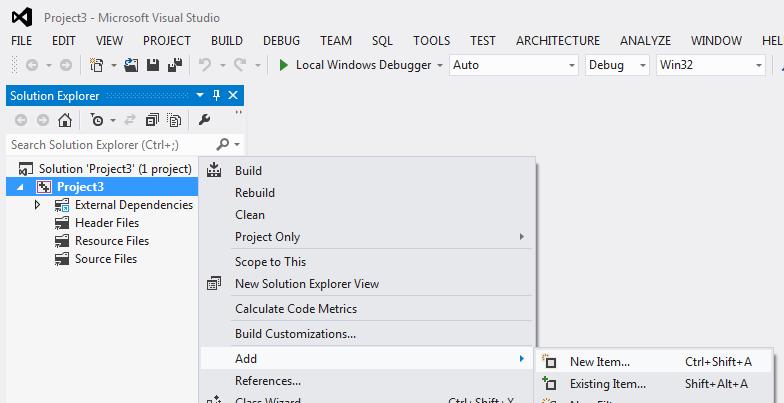
Task: Choose Rebuild from the context menu
Action: pyautogui.click(x=368, y=192)
